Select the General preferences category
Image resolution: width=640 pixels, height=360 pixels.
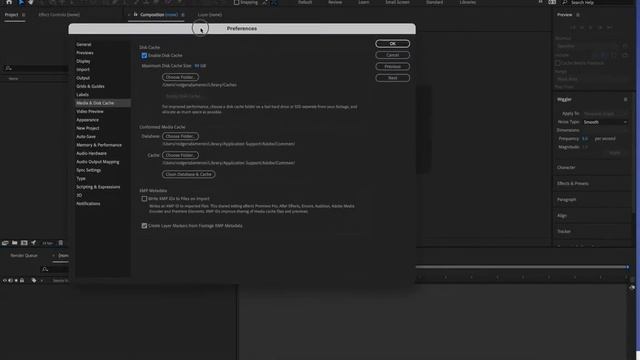pyautogui.click(x=84, y=44)
